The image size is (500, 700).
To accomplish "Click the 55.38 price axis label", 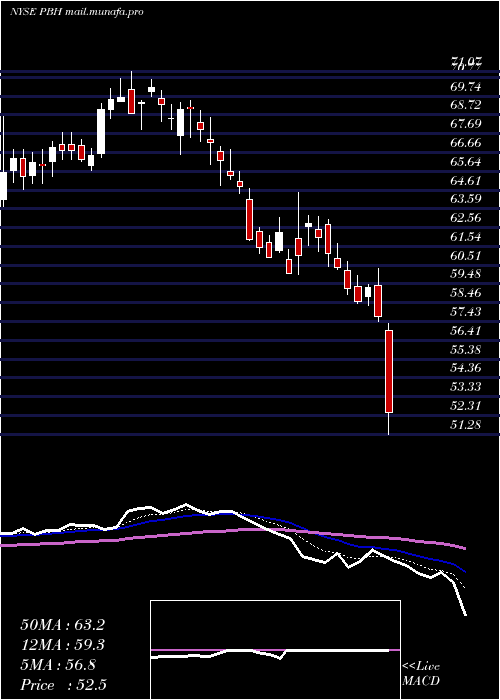I will tap(466, 349).
